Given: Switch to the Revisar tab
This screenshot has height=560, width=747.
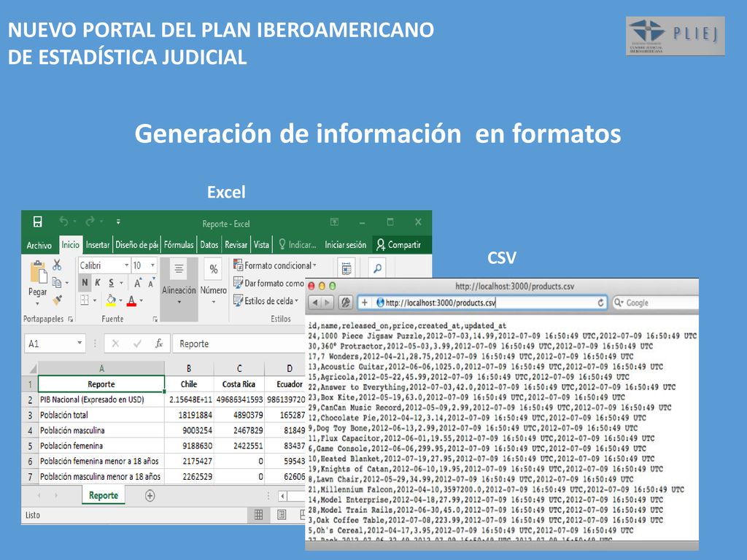Looking at the screenshot, I should (236, 245).
